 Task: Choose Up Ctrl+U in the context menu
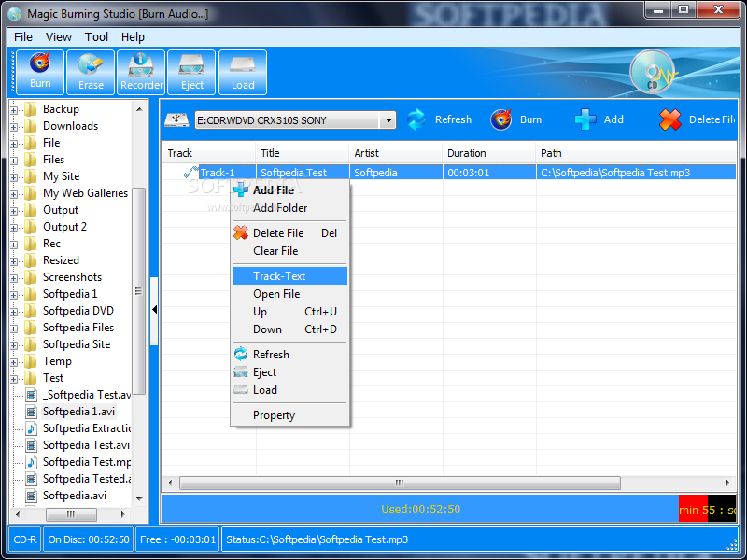point(289,312)
